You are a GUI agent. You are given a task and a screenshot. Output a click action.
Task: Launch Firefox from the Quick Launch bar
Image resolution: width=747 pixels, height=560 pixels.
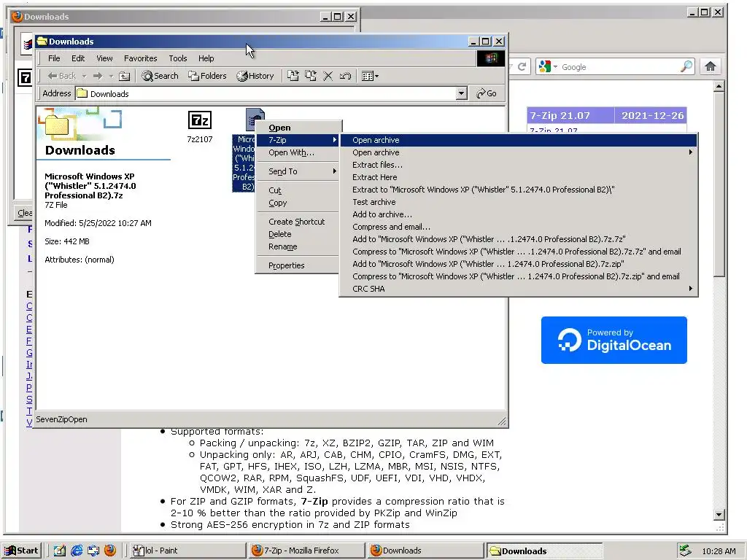click(110, 551)
